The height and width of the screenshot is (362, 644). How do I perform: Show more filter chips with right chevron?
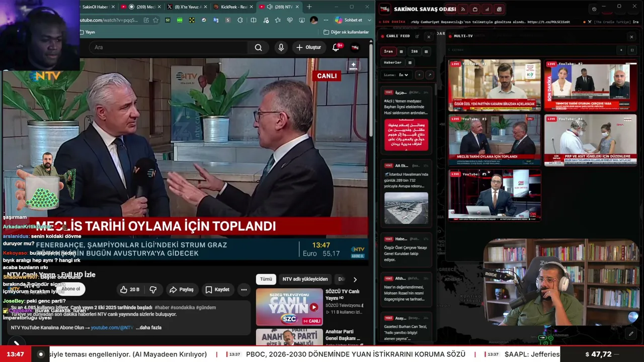[x=355, y=280]
